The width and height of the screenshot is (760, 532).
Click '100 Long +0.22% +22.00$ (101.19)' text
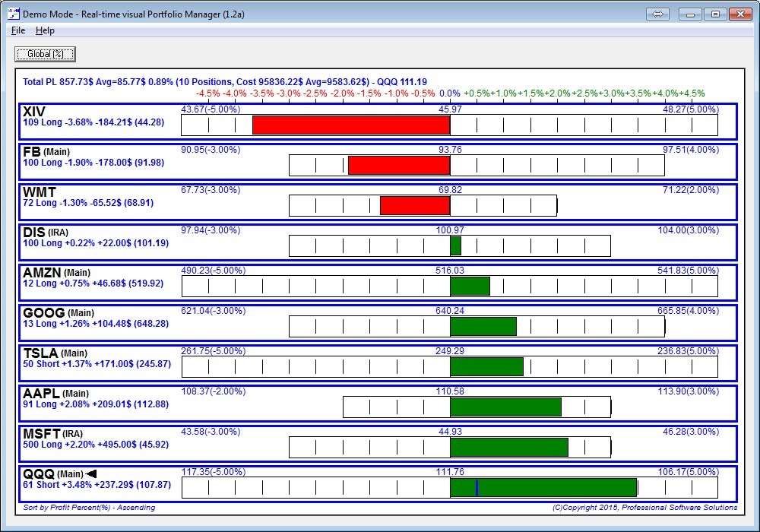tap(96, 242)
